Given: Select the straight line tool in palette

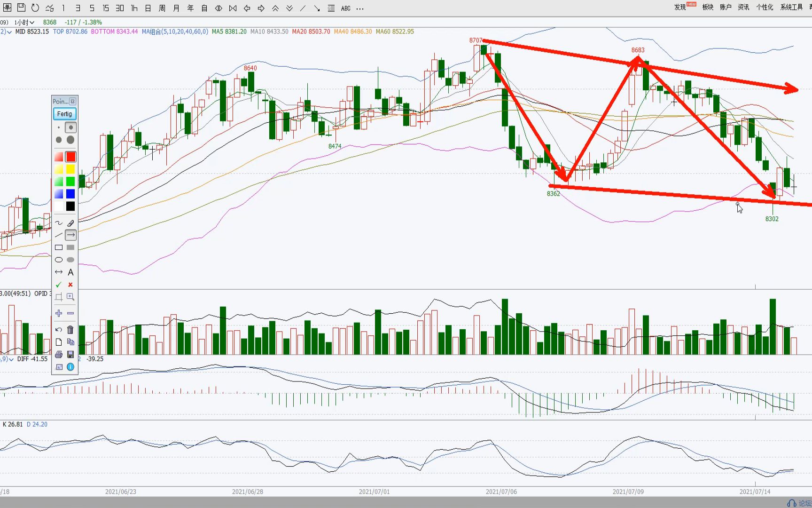Looking at the screenshot, I should tap(59, 235).
